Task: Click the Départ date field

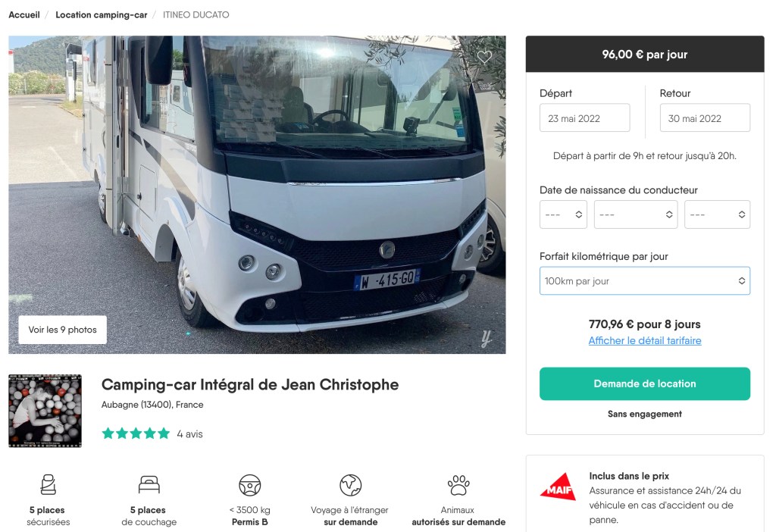Action: tap(584, 118)
